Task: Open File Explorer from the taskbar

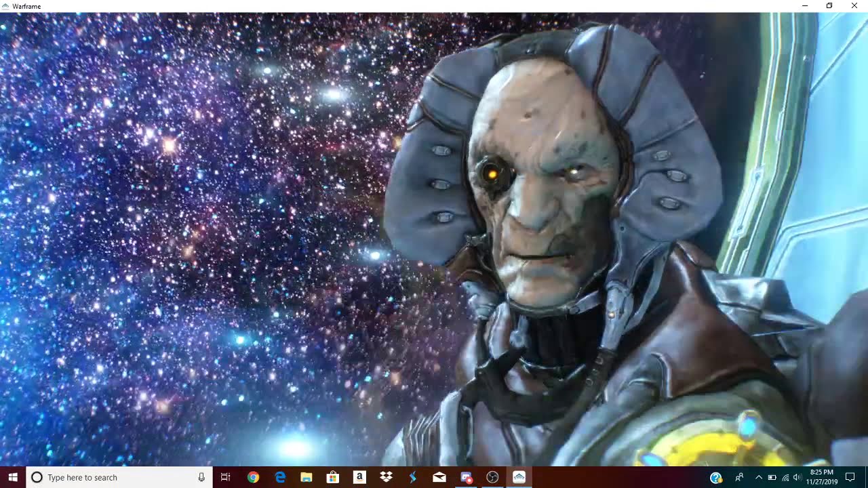Action: (306, 477)
